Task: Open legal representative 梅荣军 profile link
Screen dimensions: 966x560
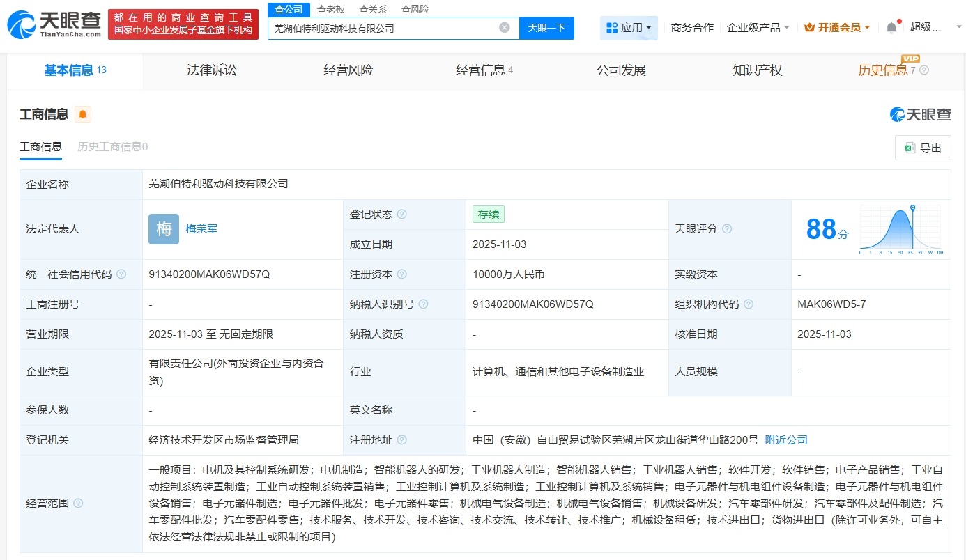Action: pos(201,228)
